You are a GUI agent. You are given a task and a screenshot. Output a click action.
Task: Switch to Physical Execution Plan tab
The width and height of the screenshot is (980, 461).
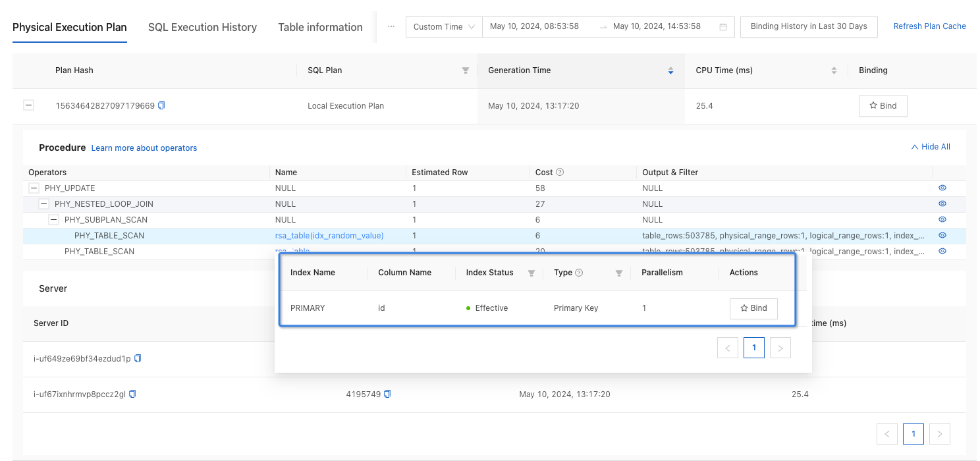pyautogui.click(x=70, y=28)
